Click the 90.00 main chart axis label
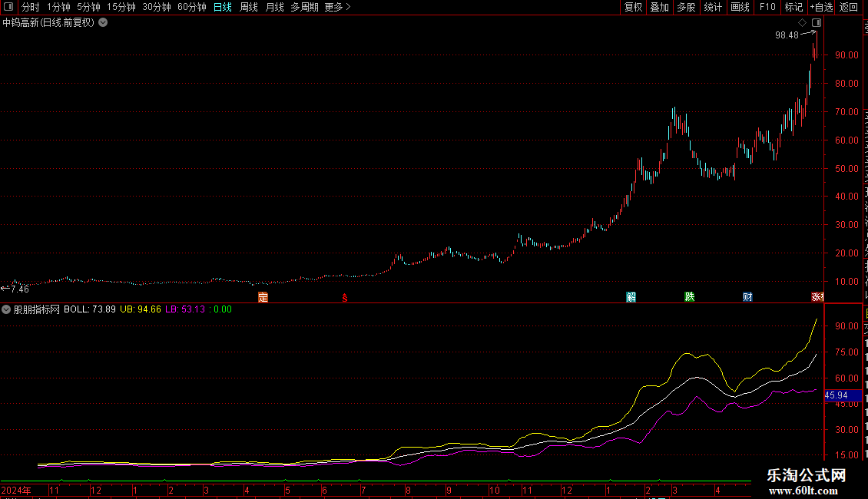 click(847, 55)
